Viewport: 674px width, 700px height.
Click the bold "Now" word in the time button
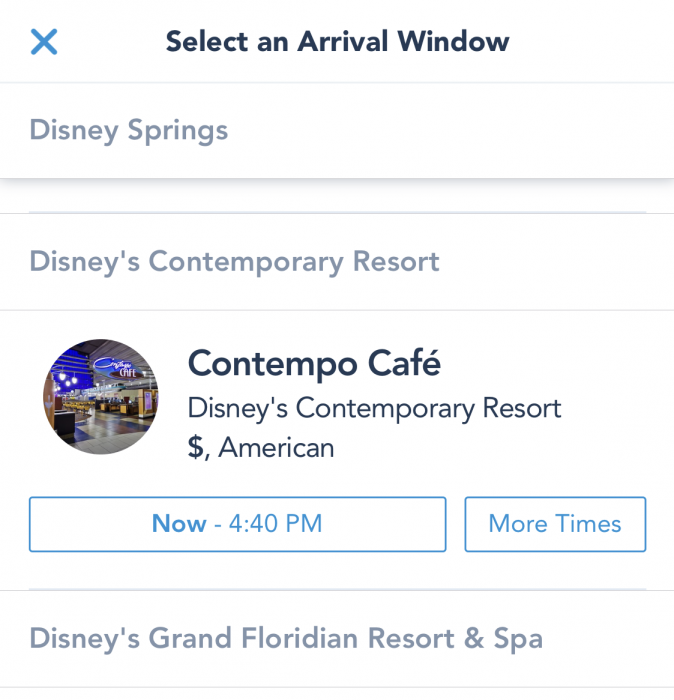tap(179, 523)
